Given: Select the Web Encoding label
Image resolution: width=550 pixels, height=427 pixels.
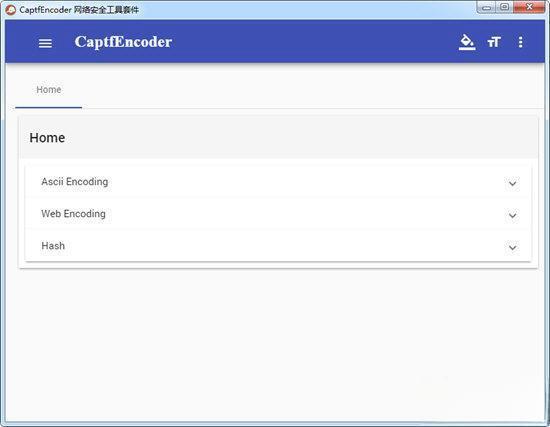Looking at the screenshot, I should pos(73,214).
